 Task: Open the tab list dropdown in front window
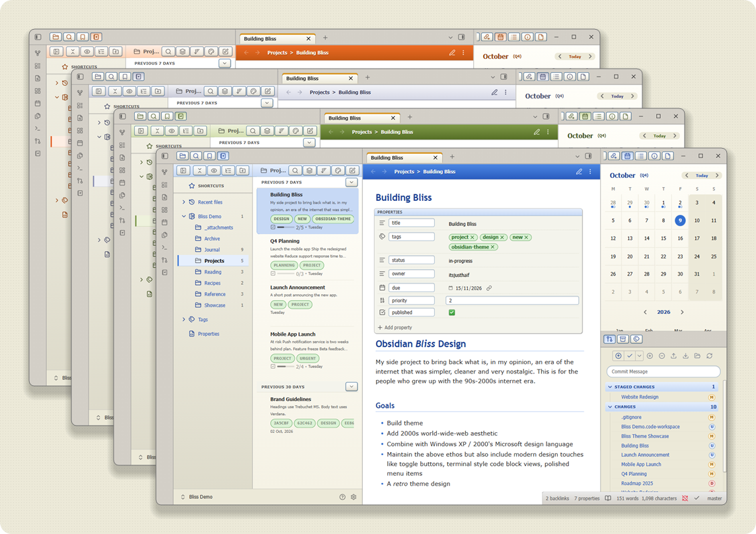(x=577, y=156)
